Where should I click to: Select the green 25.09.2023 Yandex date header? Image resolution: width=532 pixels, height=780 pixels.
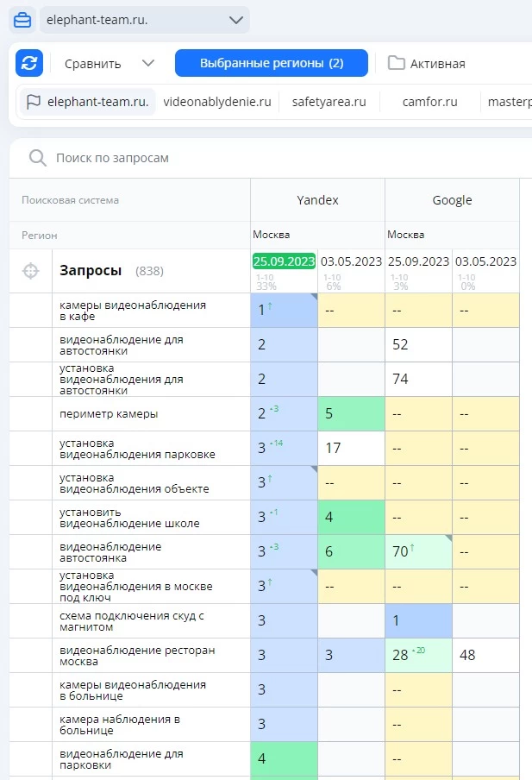(x=284, y=261)
